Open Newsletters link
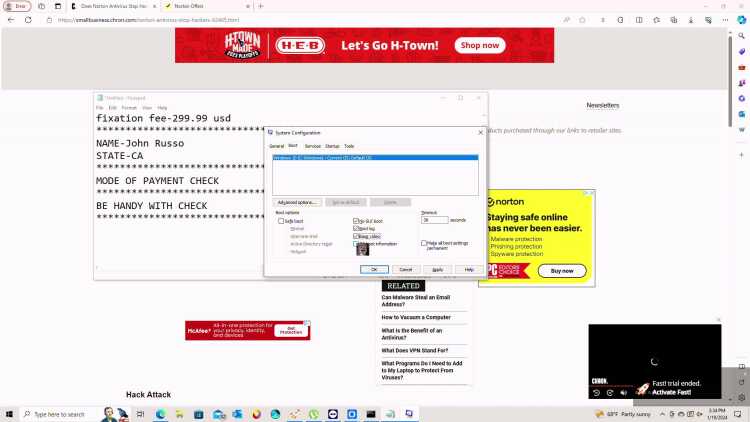This screenshot has width=750, height=422. [603, 105]
